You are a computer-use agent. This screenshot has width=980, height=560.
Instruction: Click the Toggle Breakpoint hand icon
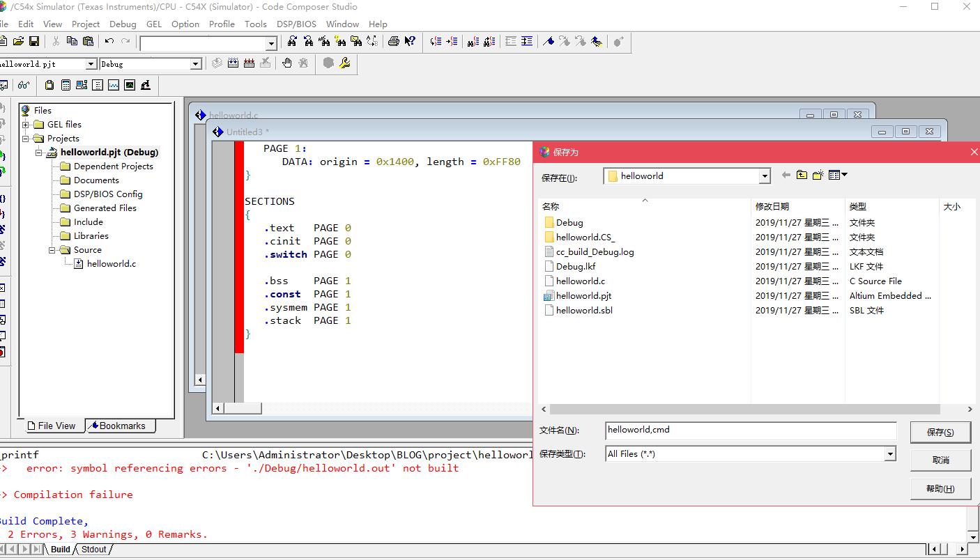coord(286,63)
